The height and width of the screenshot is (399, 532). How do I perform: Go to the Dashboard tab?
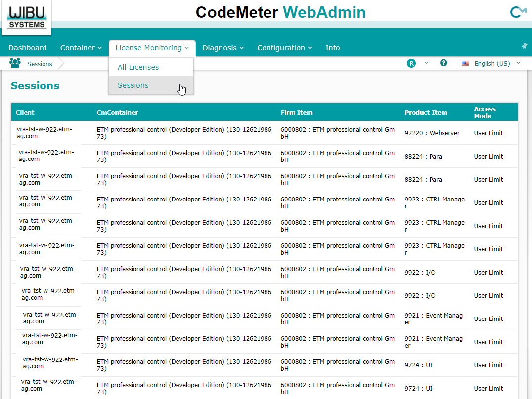28,48
